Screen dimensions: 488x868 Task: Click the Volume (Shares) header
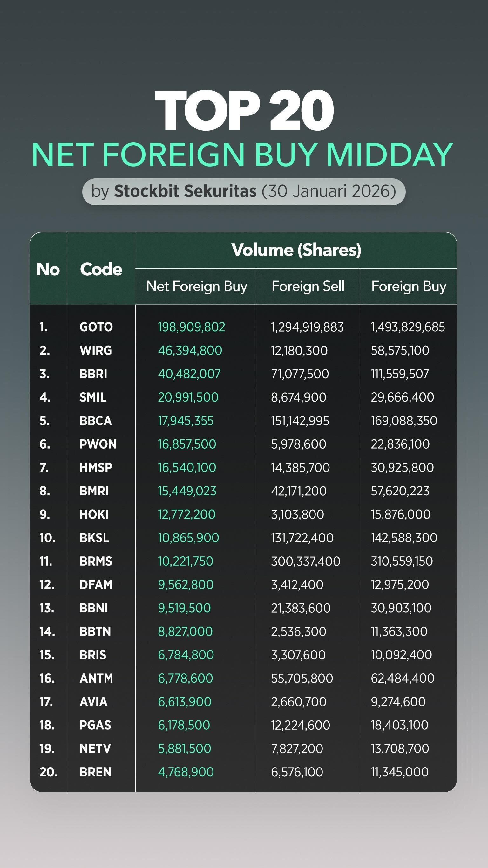click(x=296, y=250)
